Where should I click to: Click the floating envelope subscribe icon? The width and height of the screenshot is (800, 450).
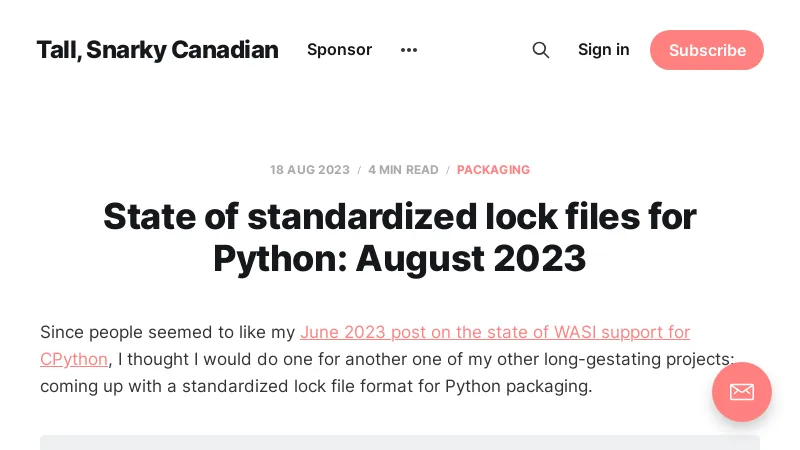[742, 391]
